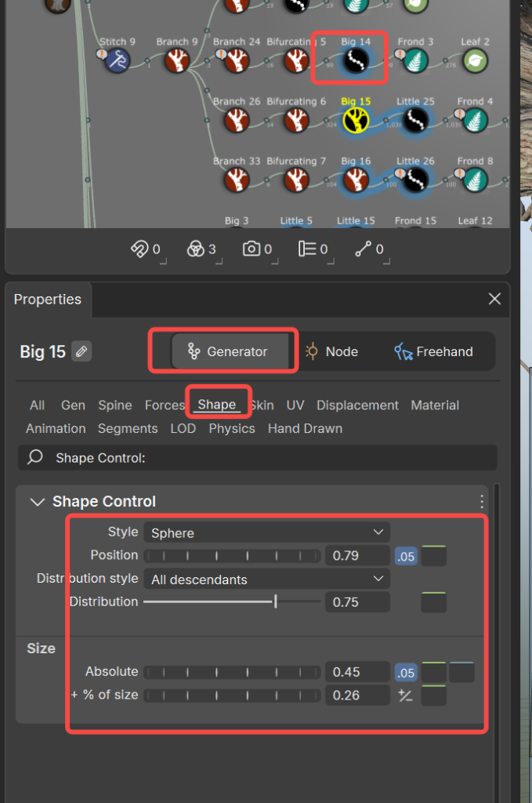The width and height of the screenshot is (532, 803).
Task: Select the Branch 26 node
Action: coord(237,120)
